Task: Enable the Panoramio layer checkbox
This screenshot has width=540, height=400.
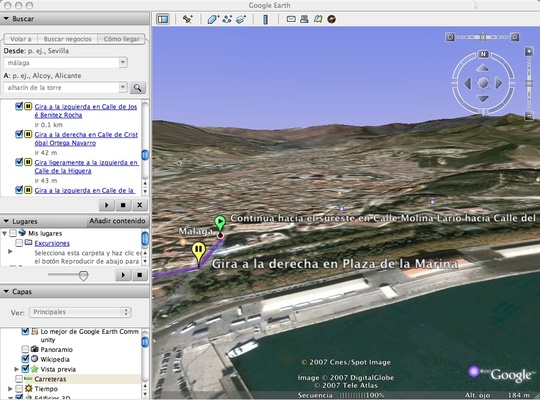Action: click(25, 349)
